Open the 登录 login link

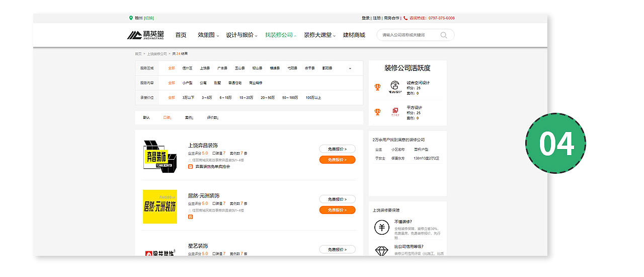coord(365,18)
